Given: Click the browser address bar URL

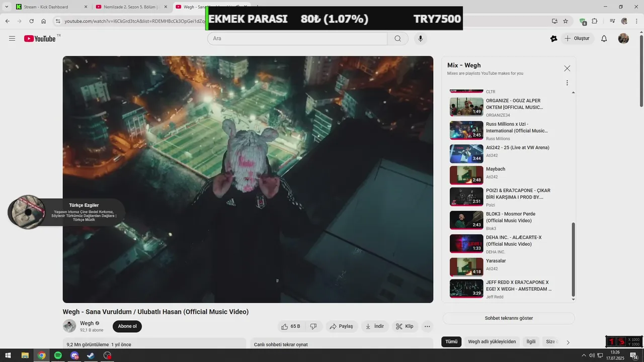Looking at the screenshot, I should click(x=134, y=21).
